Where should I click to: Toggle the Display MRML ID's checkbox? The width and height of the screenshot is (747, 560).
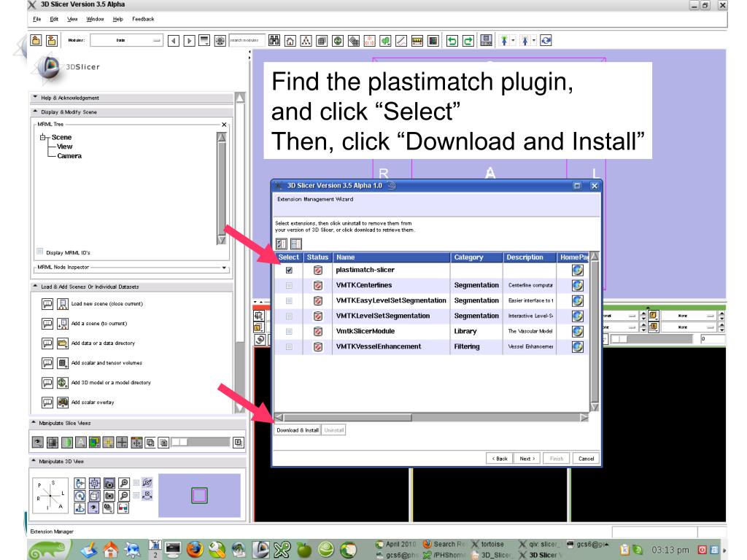[x=40, y=252]
